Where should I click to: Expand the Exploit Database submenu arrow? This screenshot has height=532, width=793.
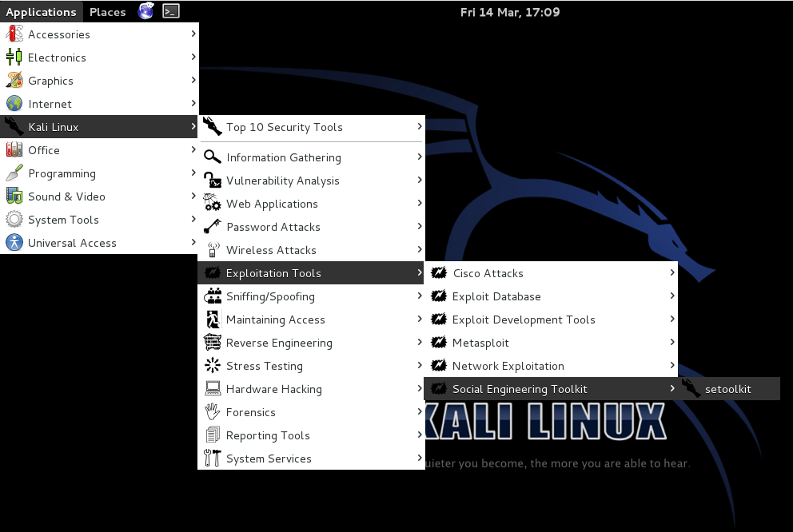(672, 296)
